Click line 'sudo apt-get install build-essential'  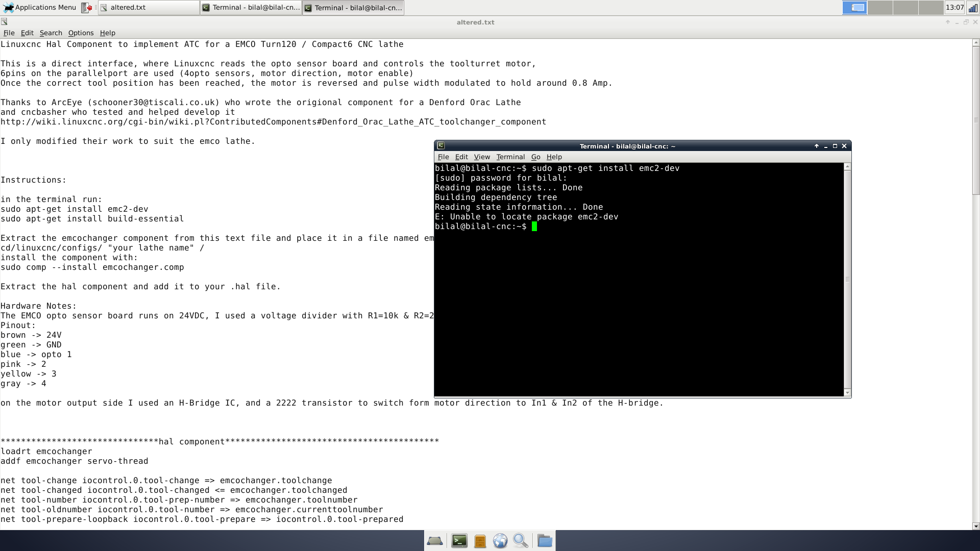[92, 219]
